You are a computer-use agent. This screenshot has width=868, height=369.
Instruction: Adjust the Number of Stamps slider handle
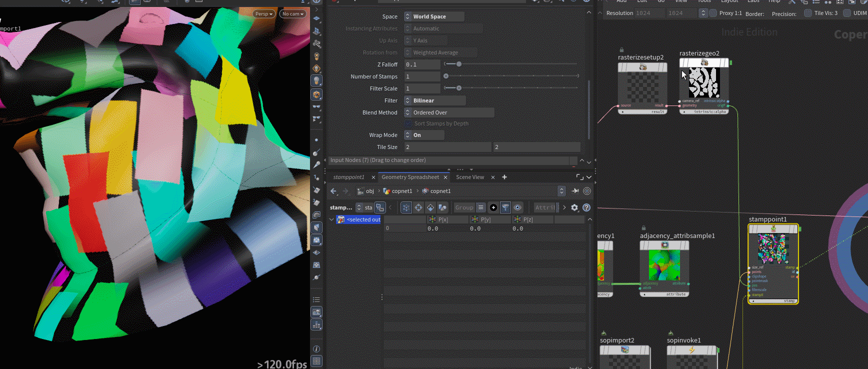tap(446, 76)
